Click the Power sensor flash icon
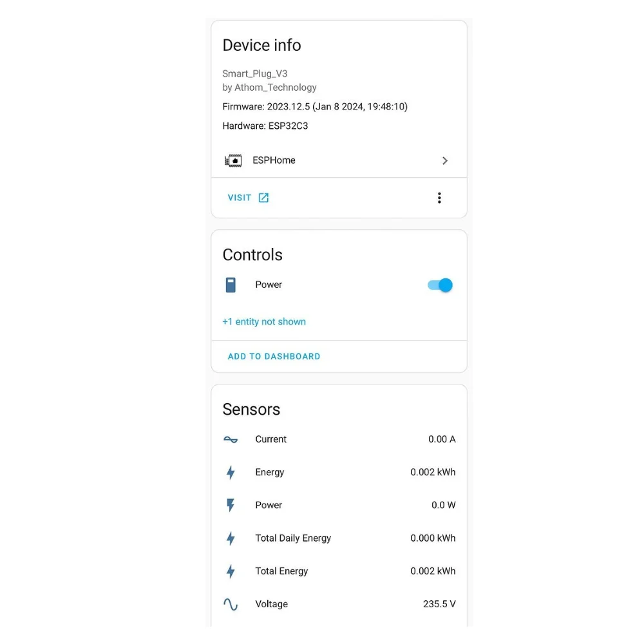Image resolution: width=644 pixels, height=644 pixels. 231,506
